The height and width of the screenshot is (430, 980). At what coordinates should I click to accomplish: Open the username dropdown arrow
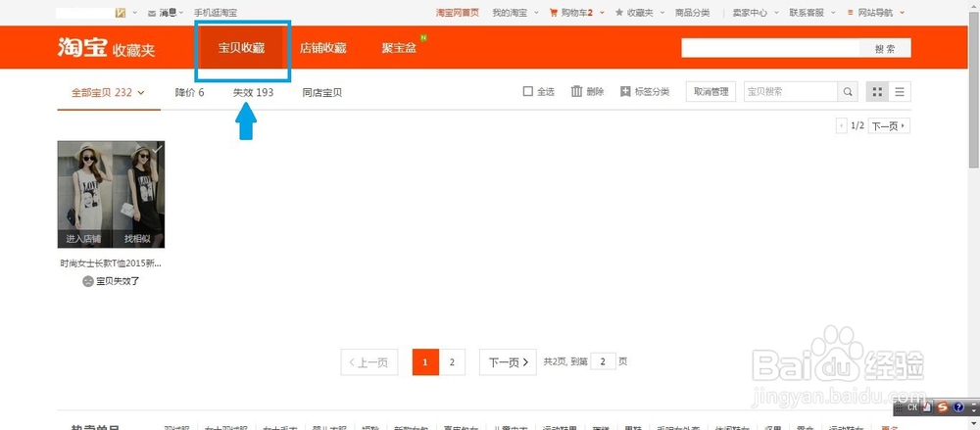point(134,13)
